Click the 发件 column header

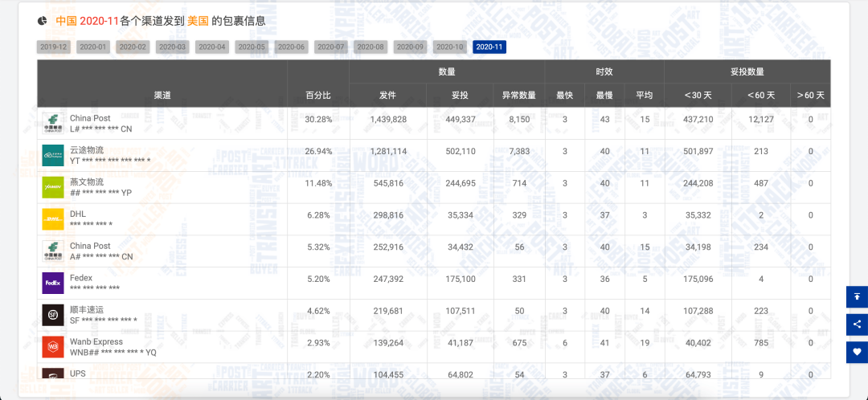[x=388, y=95]
